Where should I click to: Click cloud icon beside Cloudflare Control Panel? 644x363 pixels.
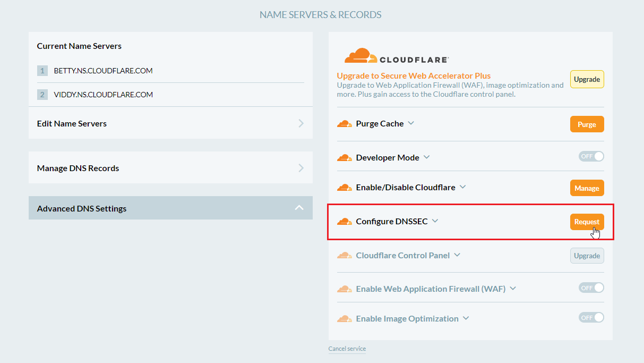345,256
